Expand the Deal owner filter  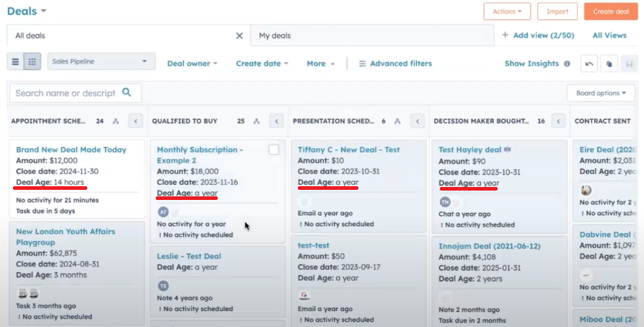[192, 64]
